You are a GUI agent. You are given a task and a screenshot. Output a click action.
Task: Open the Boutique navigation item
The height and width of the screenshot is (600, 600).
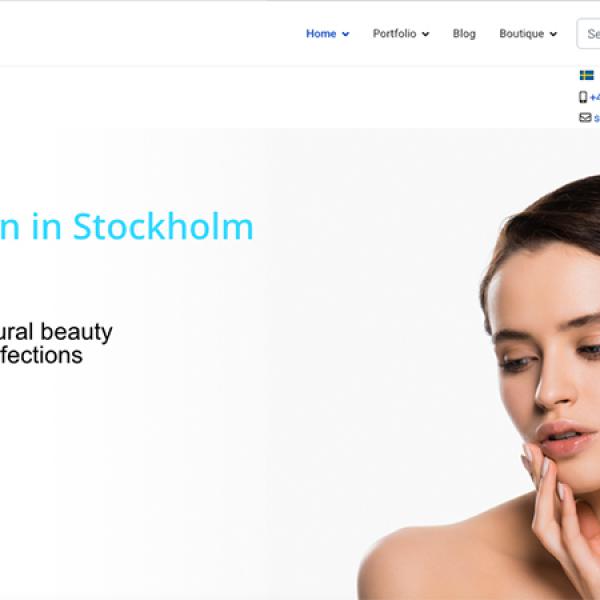[x=522, y=34]
